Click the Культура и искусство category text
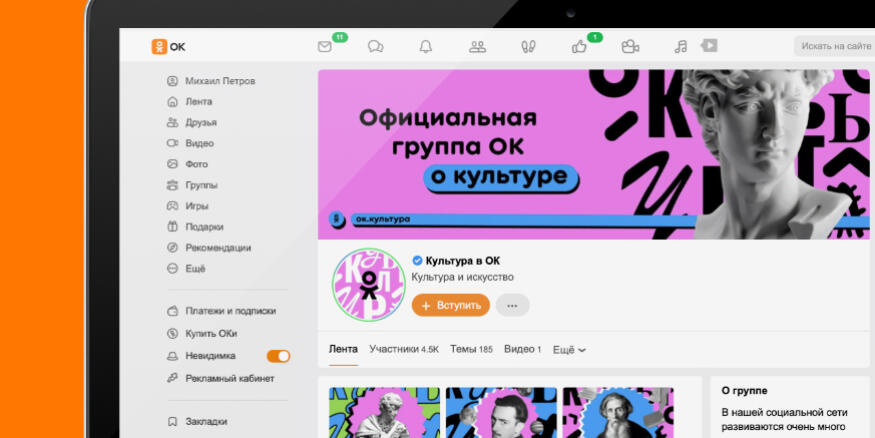This screenshot has width=875, height=438. pyautogui.click(x=463, y=277)
